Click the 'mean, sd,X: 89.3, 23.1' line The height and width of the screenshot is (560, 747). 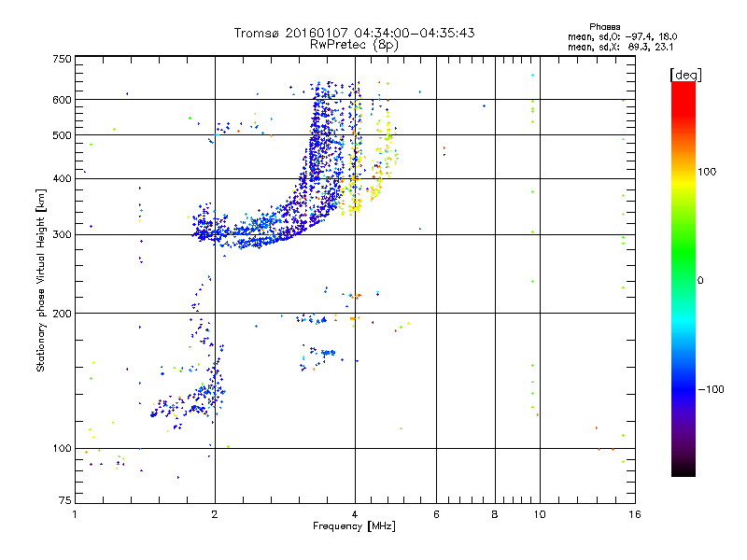click(x=620, y=48)
